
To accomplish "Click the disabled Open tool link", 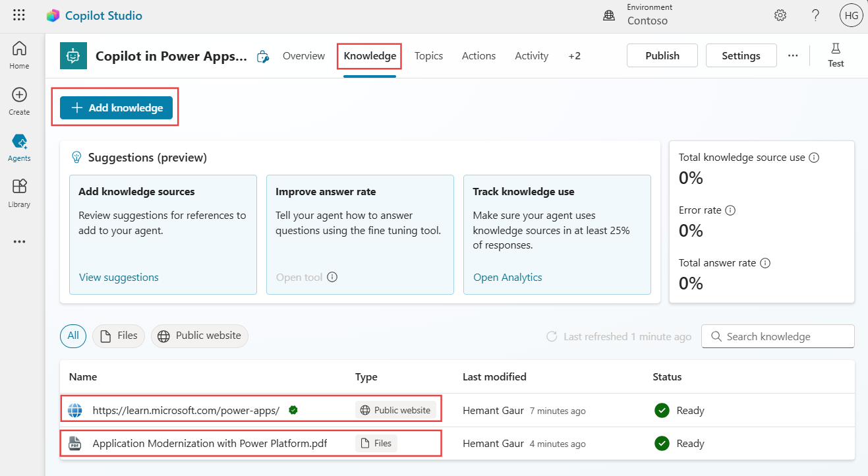I will 299,277.
